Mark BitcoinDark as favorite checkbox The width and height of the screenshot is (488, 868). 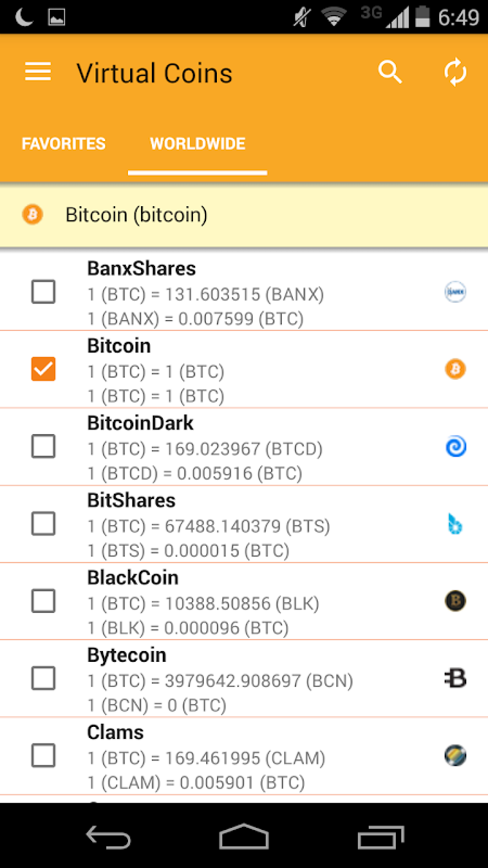click(x=44, y=447)
